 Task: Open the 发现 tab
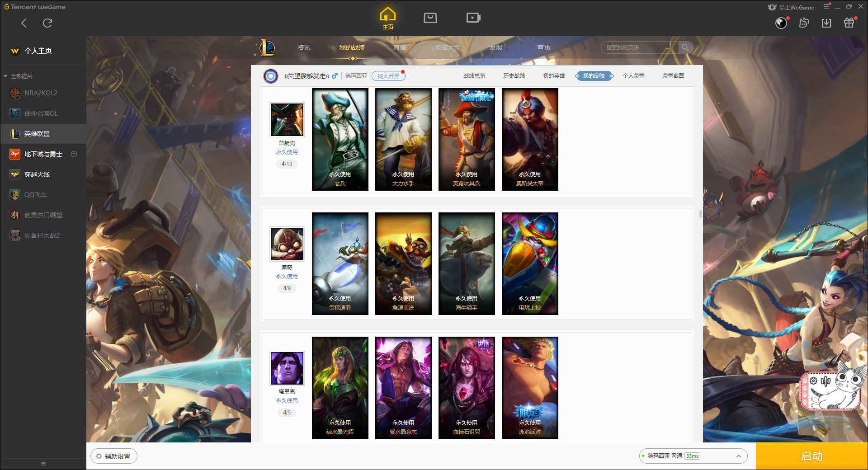495,47
